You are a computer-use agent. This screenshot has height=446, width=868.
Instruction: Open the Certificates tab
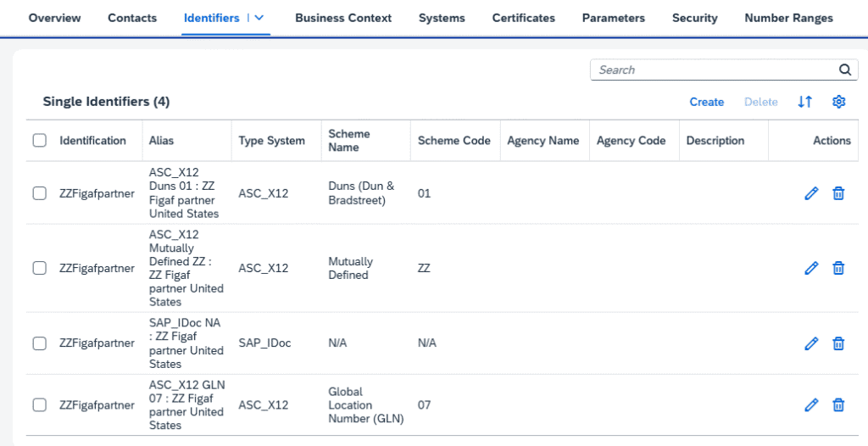524,19
